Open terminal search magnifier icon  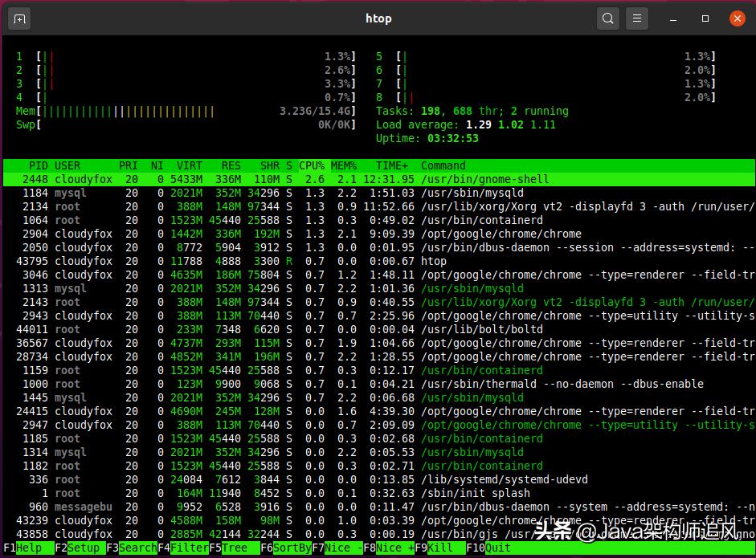click(608, 18)
